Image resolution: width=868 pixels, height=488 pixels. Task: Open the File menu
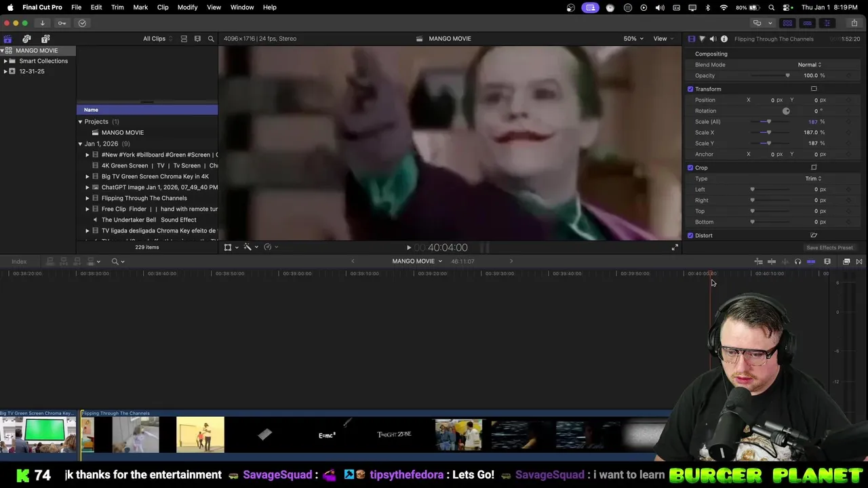(77, 7)
